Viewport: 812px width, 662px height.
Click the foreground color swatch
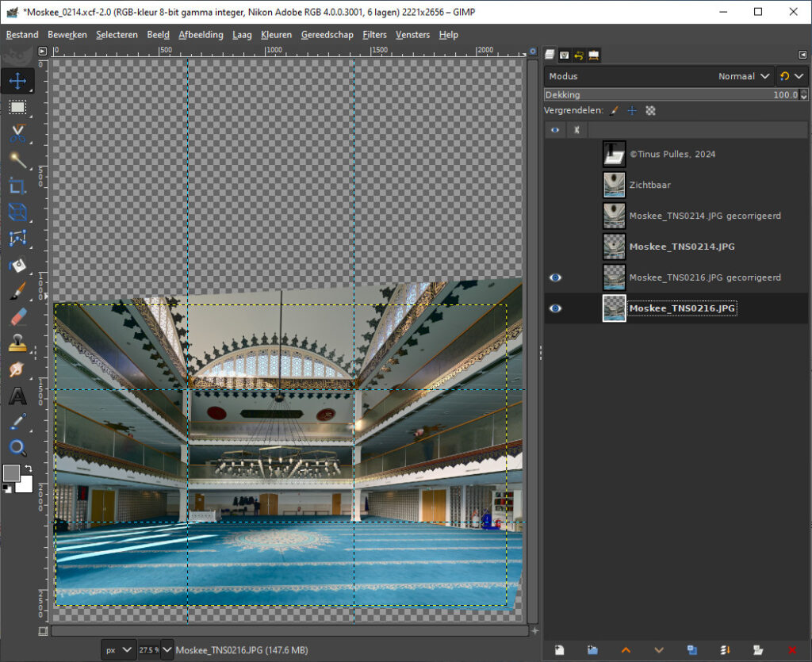[x=11, y=473]
